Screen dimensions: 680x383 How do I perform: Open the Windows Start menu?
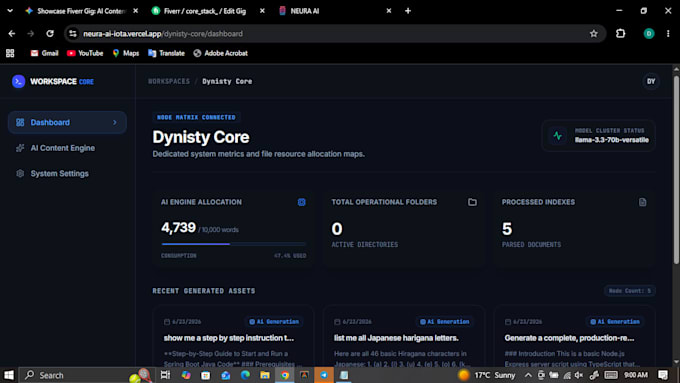pyautogui.click(x=9, y=375)
